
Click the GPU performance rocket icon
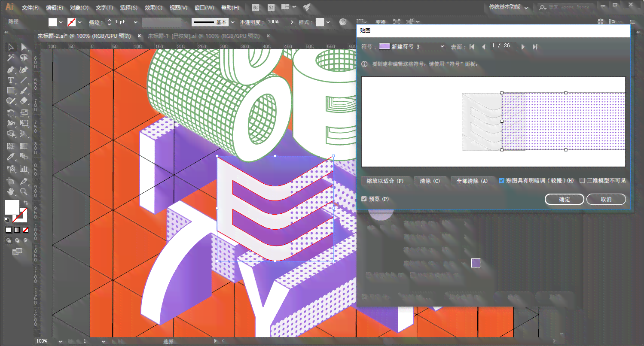point(307,7)
